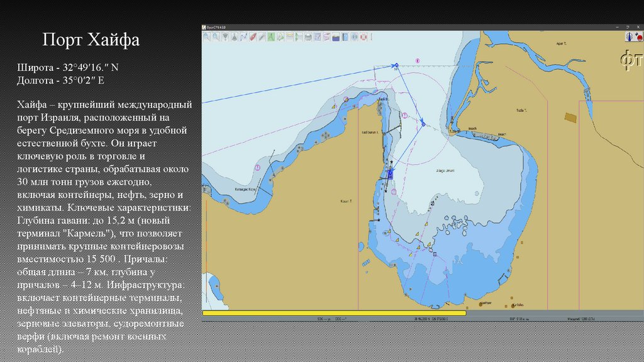Click the compass icon in top-right corner
This screenshot has width=644, height=362.
click(x=630, y=37)
